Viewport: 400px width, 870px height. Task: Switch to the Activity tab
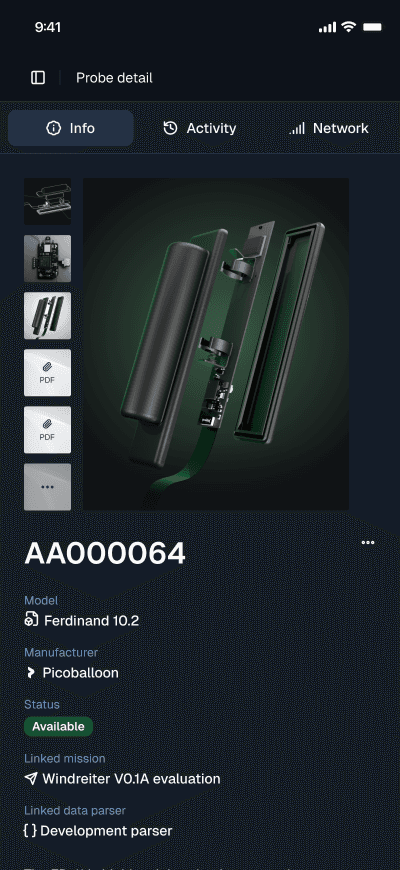200,128
